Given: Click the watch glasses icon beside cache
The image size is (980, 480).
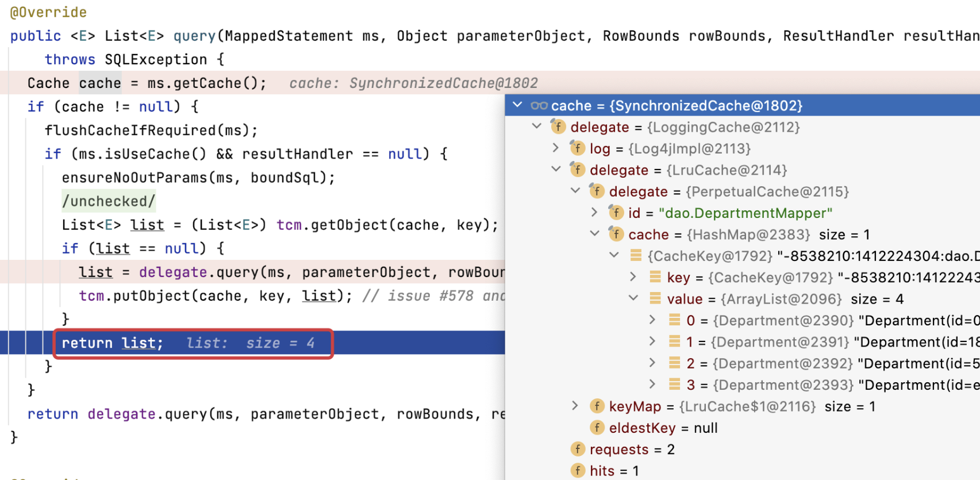Looking at the screenshot, I should click(539, 106).
